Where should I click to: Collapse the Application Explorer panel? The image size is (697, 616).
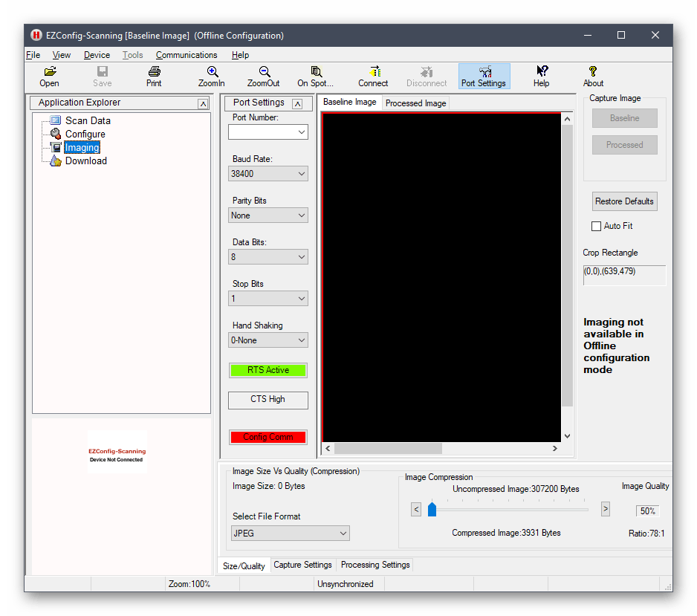(203, 103)
